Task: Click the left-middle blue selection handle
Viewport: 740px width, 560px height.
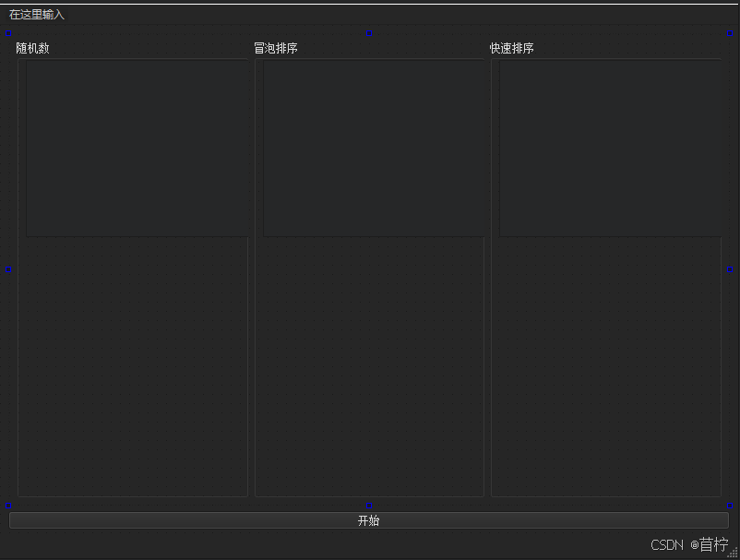Action: (x=8, y=269)
